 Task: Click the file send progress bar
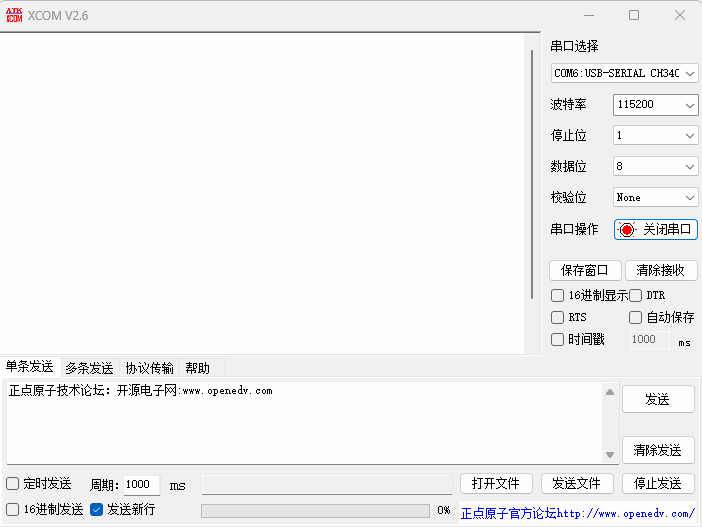(315, 511)
